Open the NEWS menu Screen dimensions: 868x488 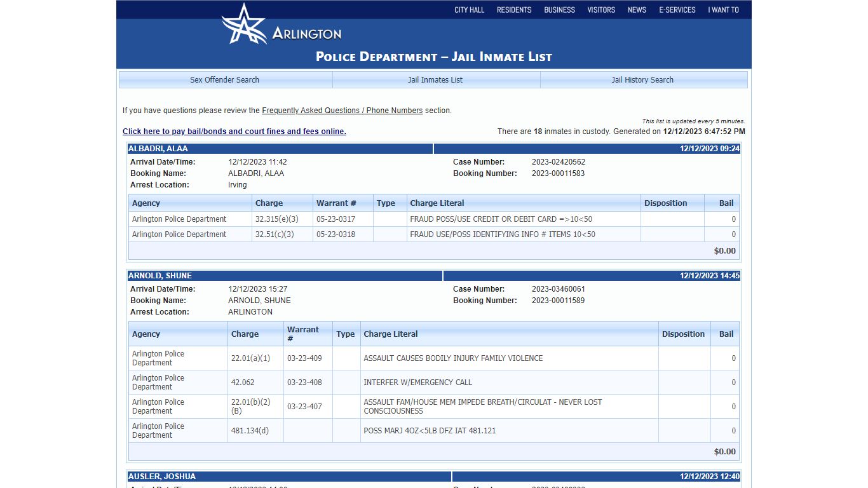[x=637, y=10]
